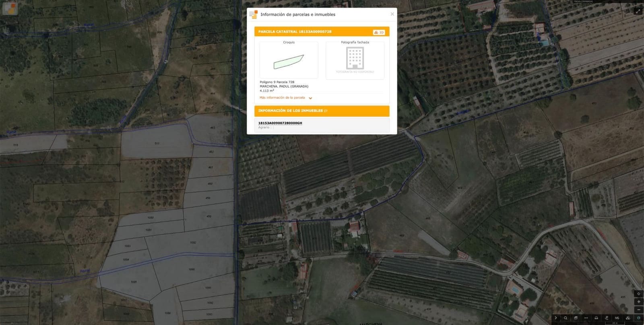The height and width of the screenshot is (325, 644).
Task: Expand the bottom toolbar arrow
Action: coord(555,318)
